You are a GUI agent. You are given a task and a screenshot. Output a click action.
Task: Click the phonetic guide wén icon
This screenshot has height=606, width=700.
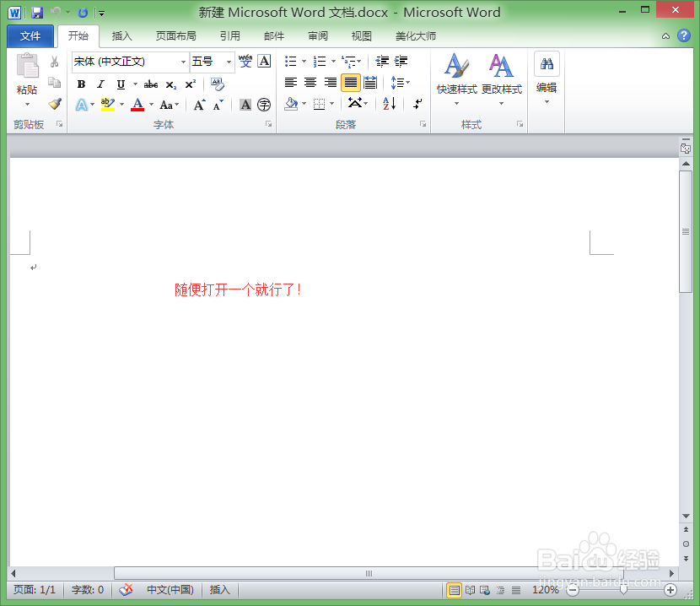pyautogui.click(x=245, y=61)
